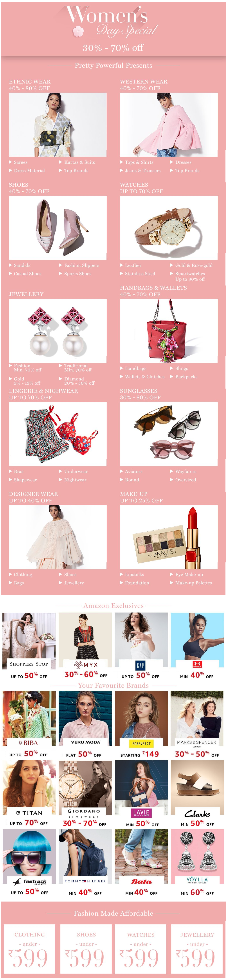Open Watches under ₹599 box
The width and height of the screenshot is (227, 980).
click(141, 950)
